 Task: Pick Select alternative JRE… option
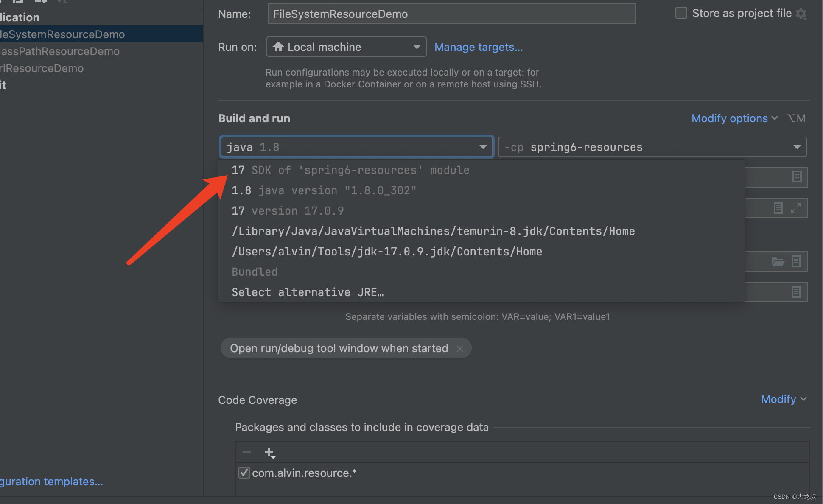pos(308,292)
